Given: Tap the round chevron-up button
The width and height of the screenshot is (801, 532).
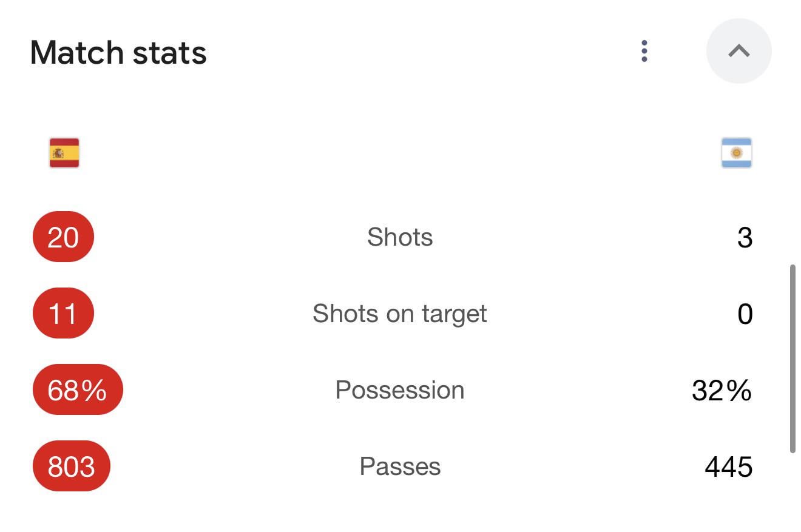Looking at the screenshot, I should coord(738,51).
